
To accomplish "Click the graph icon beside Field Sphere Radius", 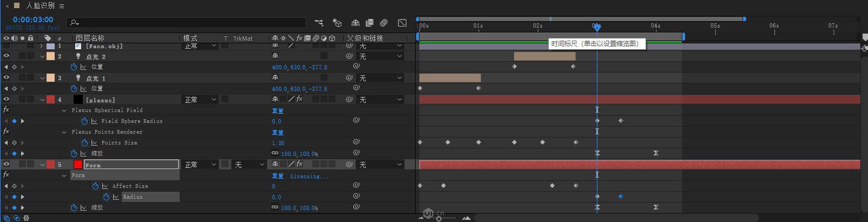I will pyautogui.click(x=94, y=121).
